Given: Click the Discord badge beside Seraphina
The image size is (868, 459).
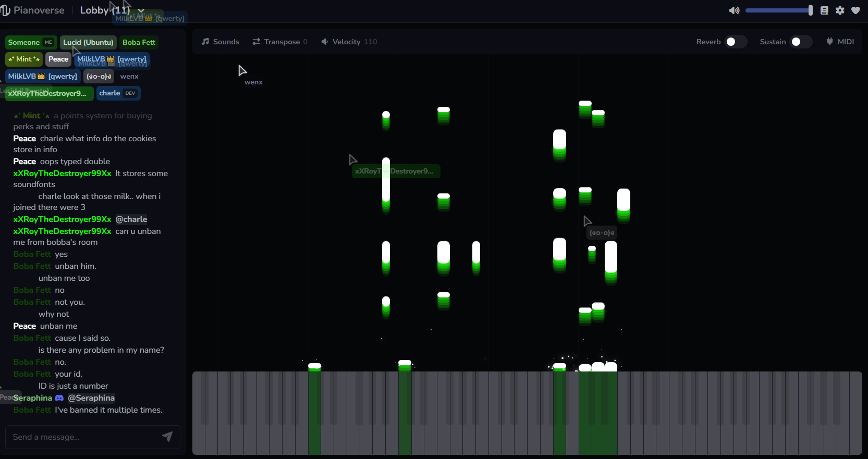Looking at the screenshot, I should pyautogui.click(x=59, y=398).
